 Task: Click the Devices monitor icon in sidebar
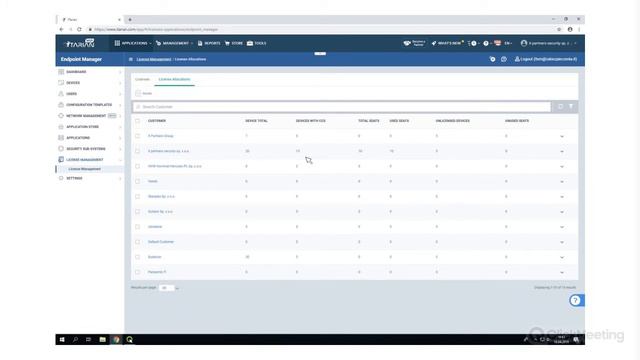tap(61, 83)
